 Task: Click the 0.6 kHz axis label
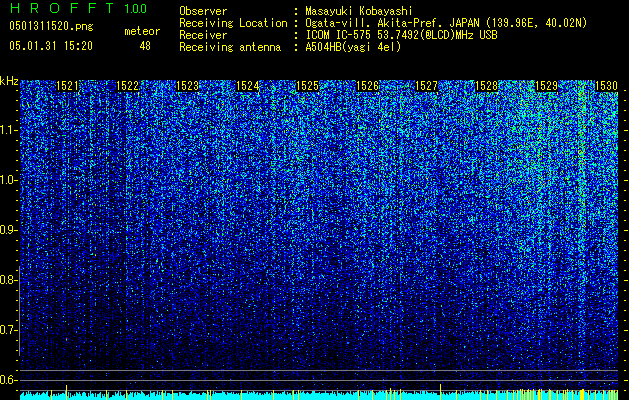pyautogui.click(x=8, y=380)
